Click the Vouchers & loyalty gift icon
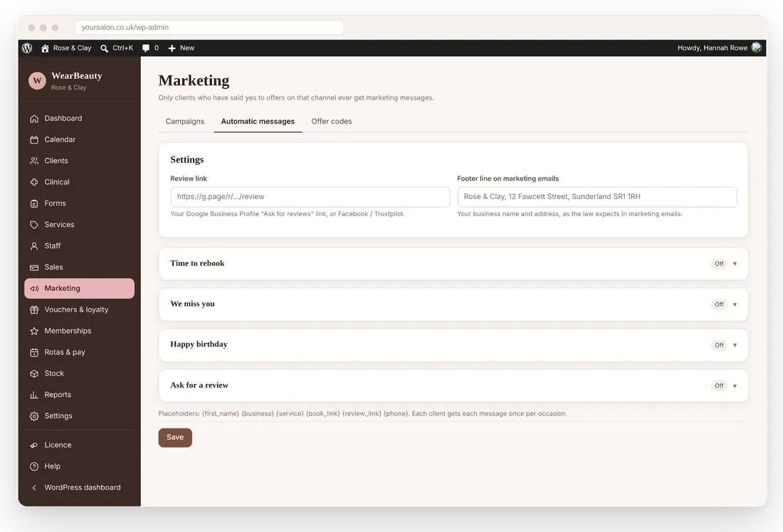Viewport: 783px width, 532px height. (34, 310)
